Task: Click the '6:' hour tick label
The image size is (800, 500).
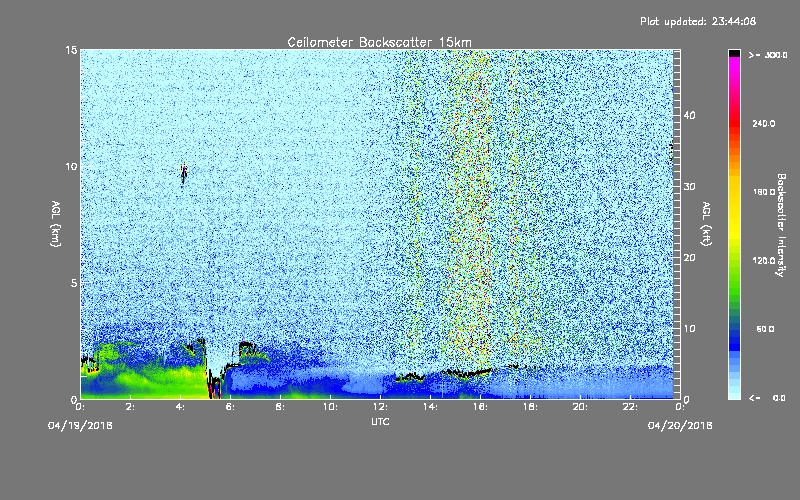Action: (x=230, y=407)
